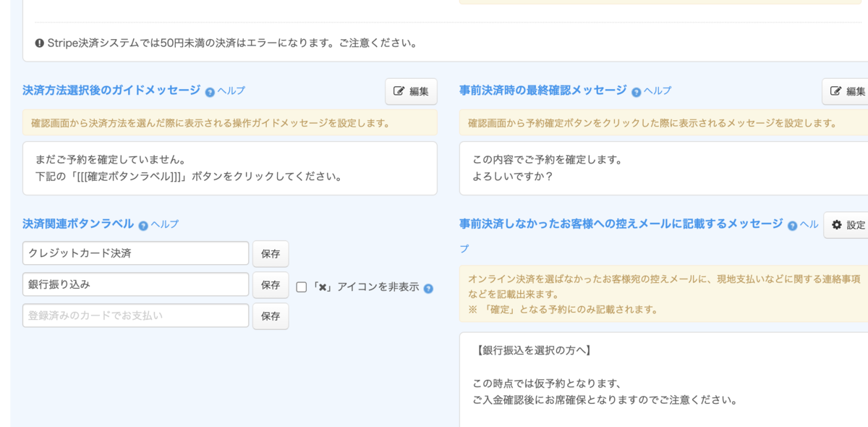Click help icon beside 控えメールに記載するメッセージ heading

[793, 226]
